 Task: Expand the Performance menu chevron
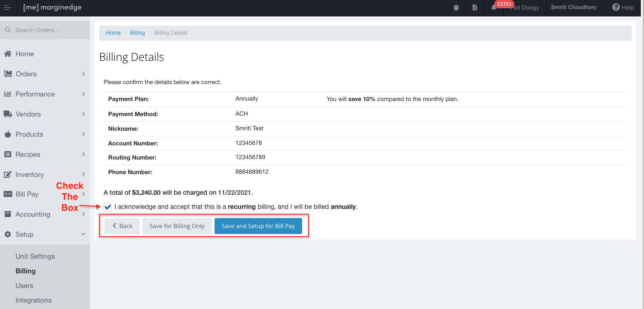tap(84, 94)
